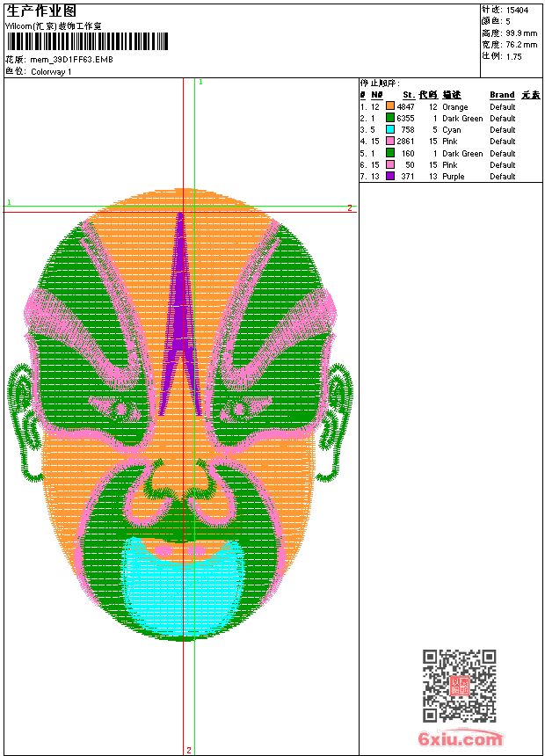
Task: Select the Dark Green description in row 2
Action: pyautogui.click(x=462, y=118)
